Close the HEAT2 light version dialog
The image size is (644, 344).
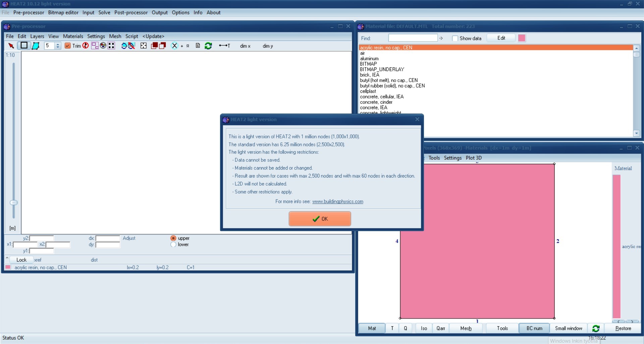(417, 119)
